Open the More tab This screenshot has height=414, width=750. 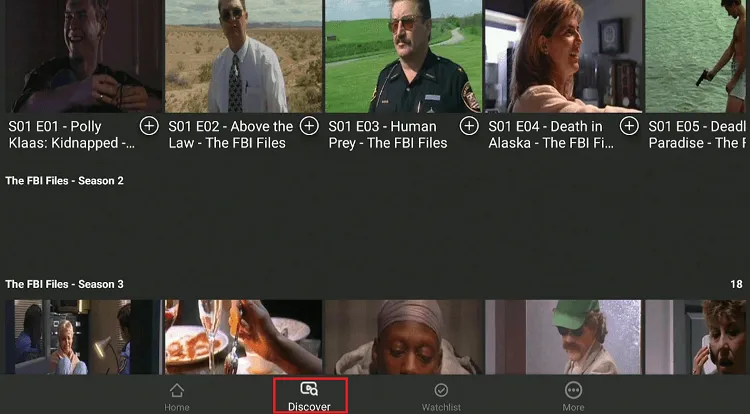point(573,397)
